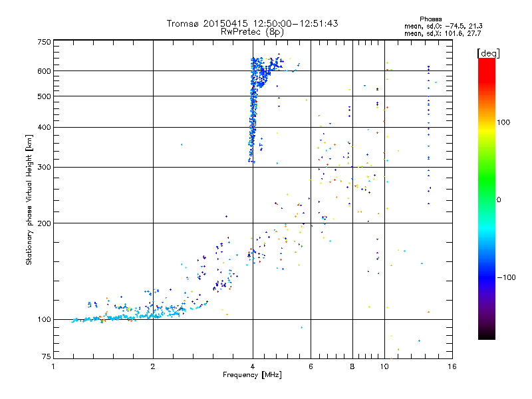The image size is (532, 399).
Task: Click the y-axis tick label "200"
Action: [x=44, y=223]
